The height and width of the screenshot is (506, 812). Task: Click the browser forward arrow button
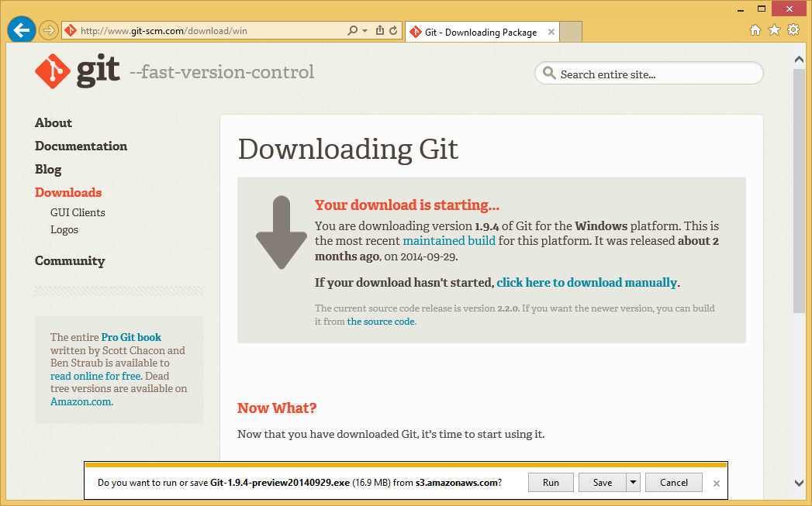[x=48, y=30]
